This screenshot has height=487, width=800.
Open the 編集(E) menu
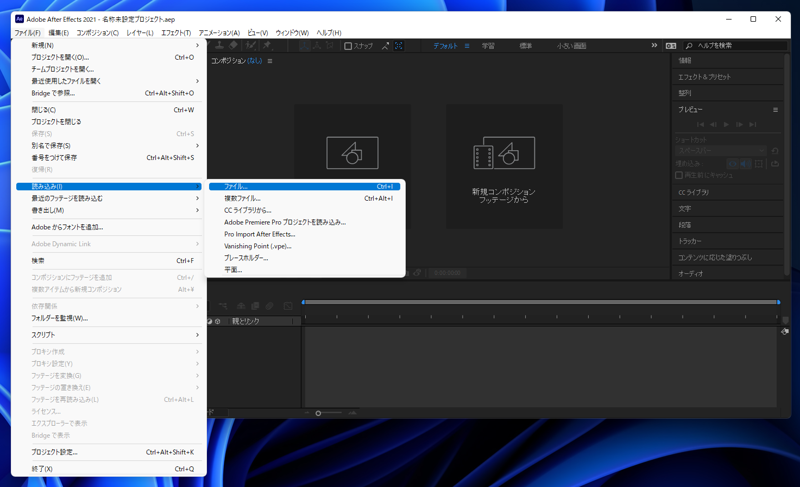pos(59,33)
